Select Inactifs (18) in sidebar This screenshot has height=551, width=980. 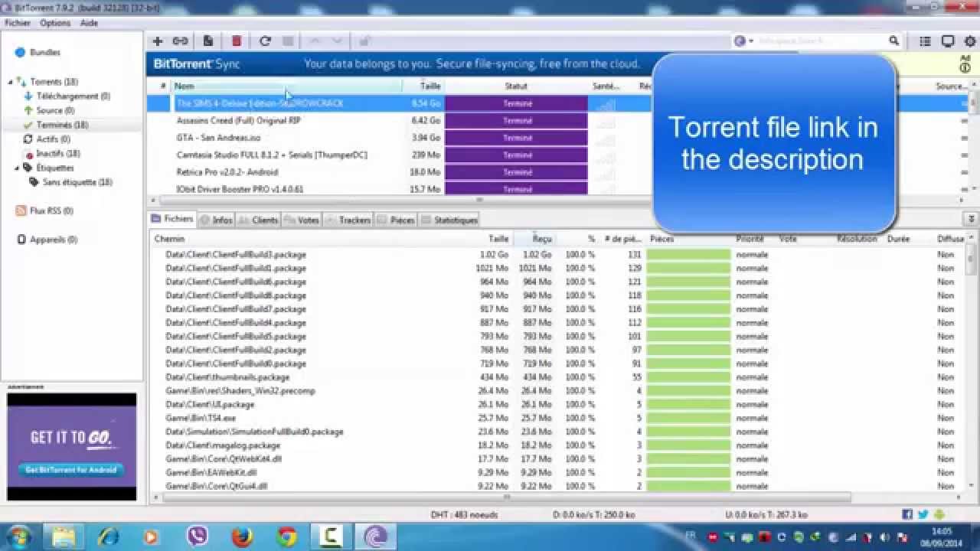pos(57,154)
